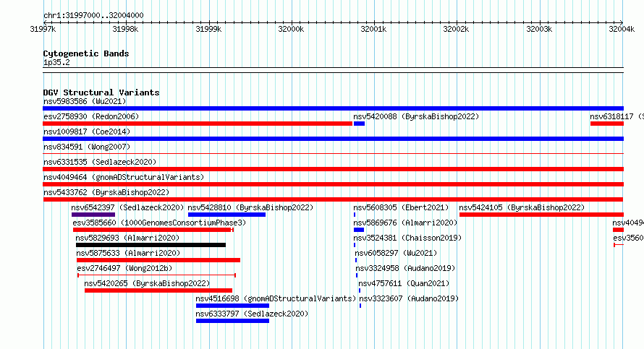
Task: Click the purple nsv6542397 (Sedlazeck2020) feature
Action: click(x=93, y=215)
